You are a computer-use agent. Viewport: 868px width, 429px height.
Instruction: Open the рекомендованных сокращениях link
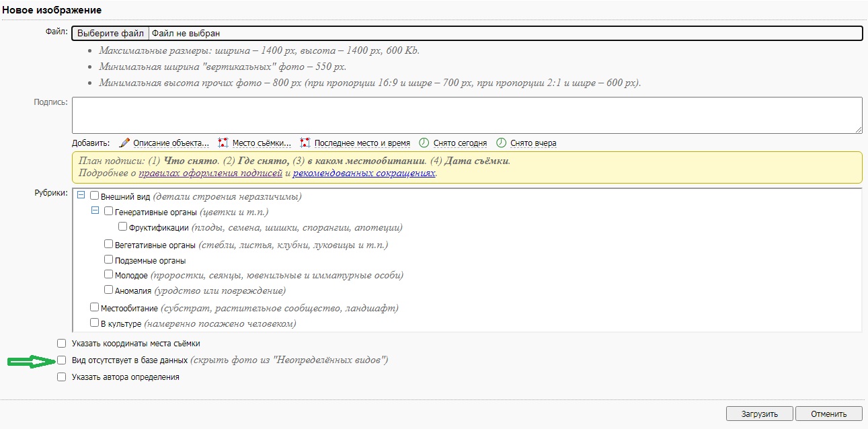pyautogui.click(x=364, y=173)
